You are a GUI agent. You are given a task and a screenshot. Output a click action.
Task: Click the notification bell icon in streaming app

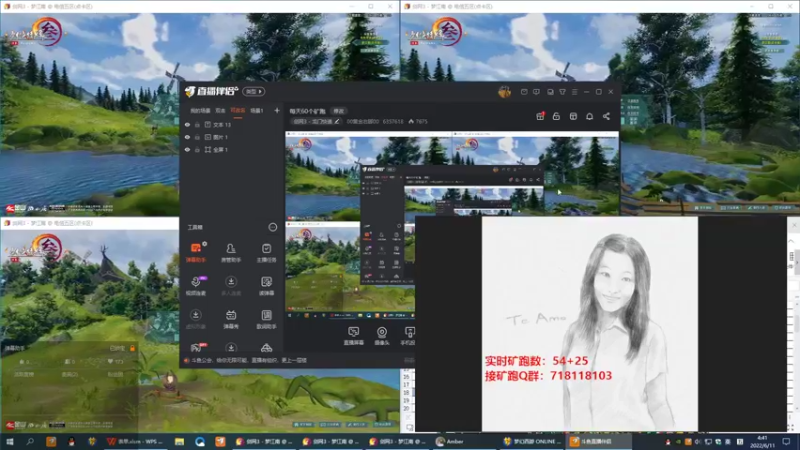point(589,116)
